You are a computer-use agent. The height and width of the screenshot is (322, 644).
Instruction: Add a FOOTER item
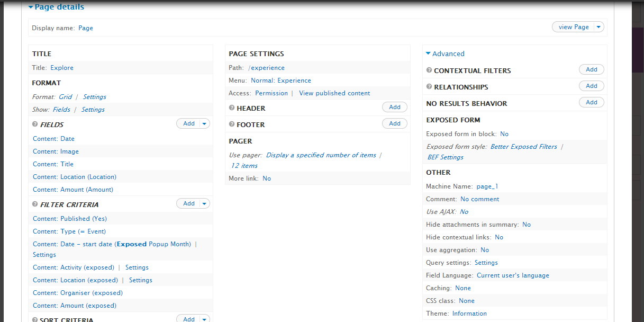[395, 123]
